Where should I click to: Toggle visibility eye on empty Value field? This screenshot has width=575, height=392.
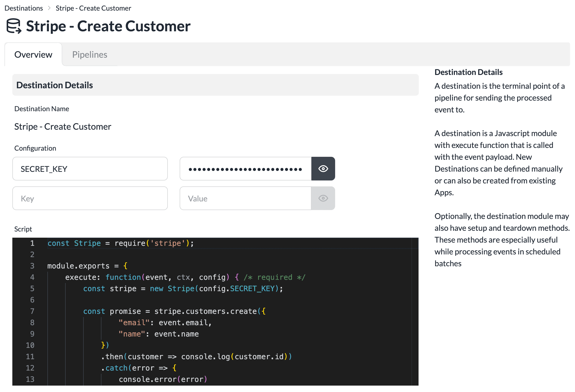pos(323,198)
